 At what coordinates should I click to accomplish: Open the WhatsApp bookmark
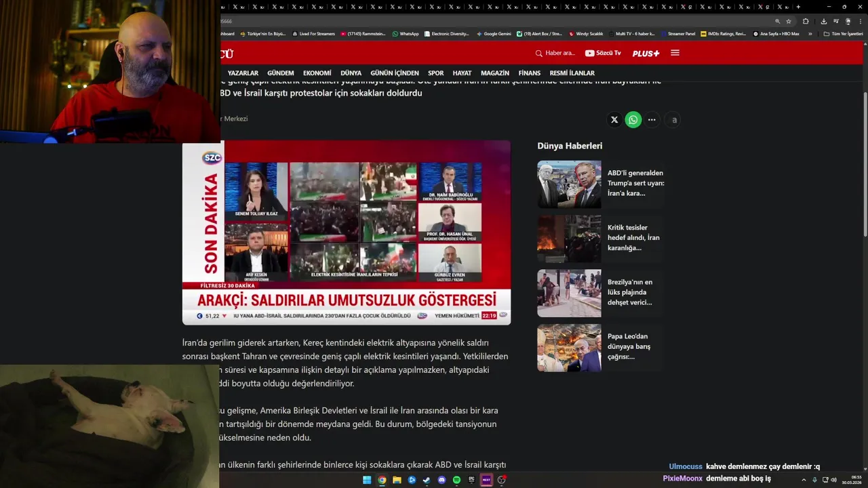pos(406,33)
